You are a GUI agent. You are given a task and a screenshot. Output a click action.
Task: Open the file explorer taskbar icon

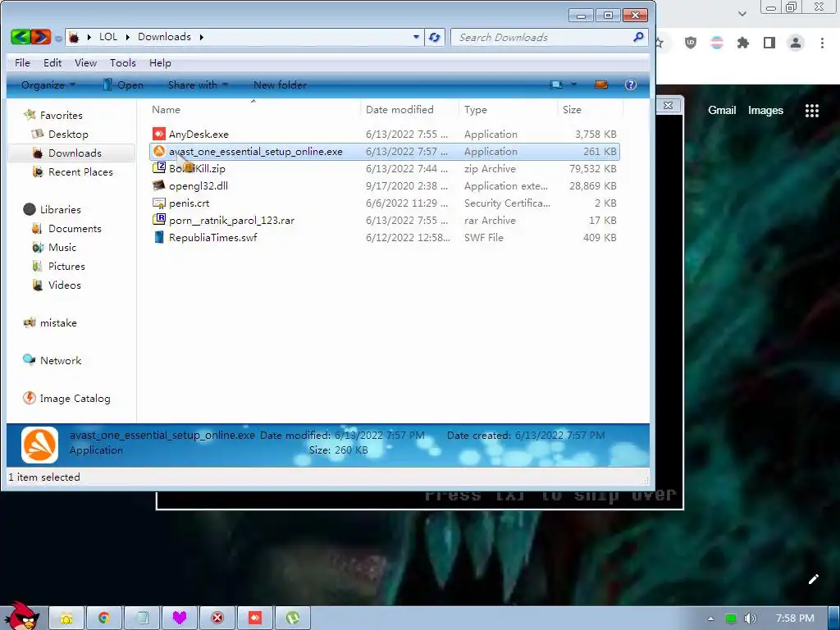tap(66, 619)
